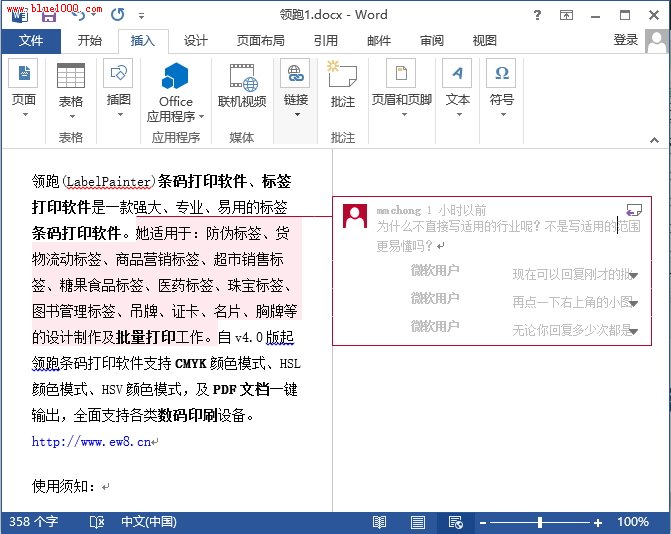Switch to the 开始 tab

point(89,41)
